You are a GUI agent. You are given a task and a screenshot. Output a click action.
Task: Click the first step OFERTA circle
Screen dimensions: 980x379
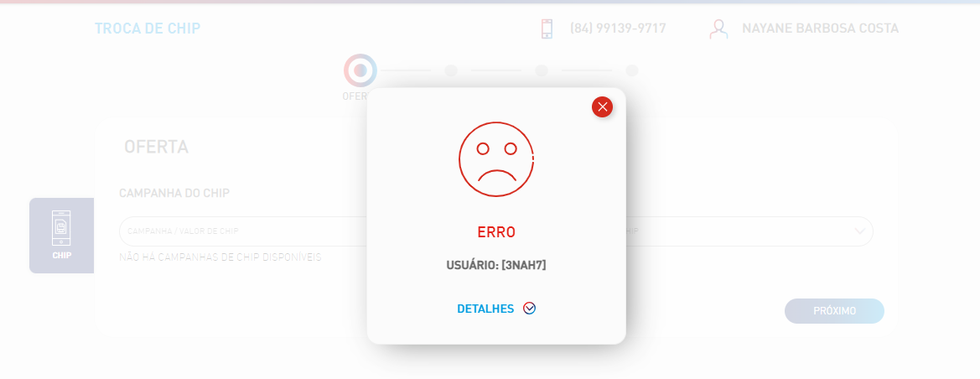(360, 70)
